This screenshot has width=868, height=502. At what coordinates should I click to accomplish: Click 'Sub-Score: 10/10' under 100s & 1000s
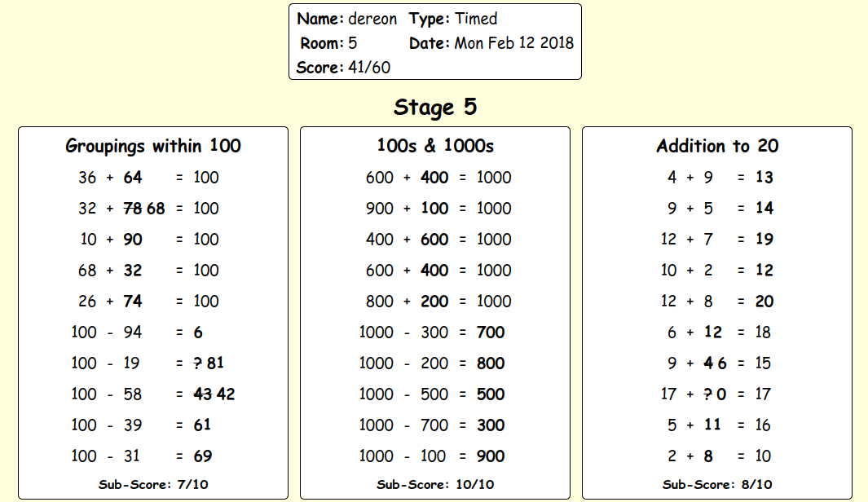435,485
